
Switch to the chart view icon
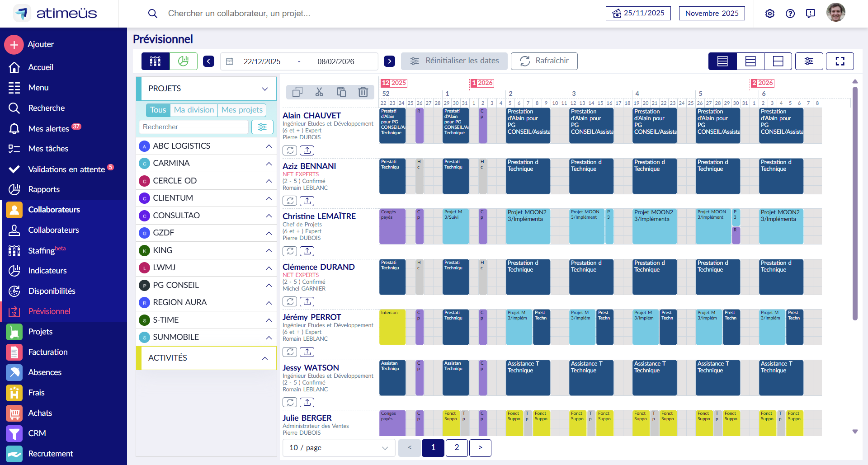point(184,61)
